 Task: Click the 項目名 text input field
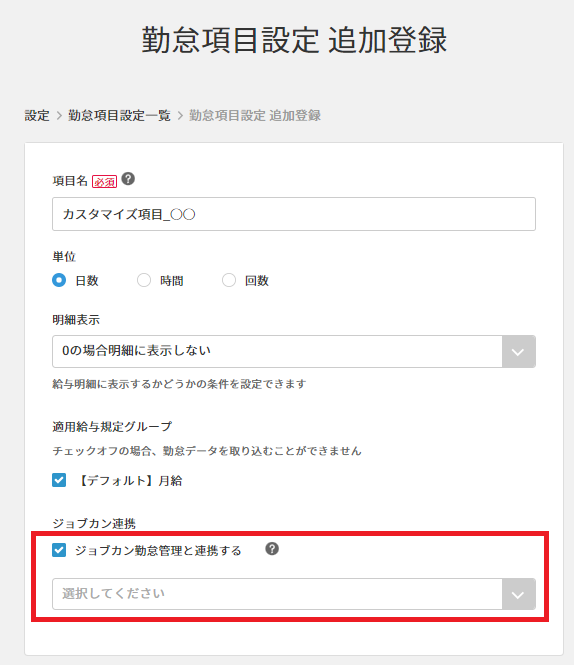pyautogui.click(x=294, y=214)
